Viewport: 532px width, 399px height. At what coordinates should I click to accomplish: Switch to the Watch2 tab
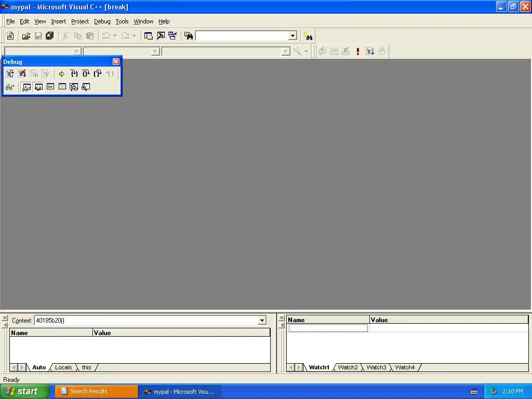click(x=348, y=367)
